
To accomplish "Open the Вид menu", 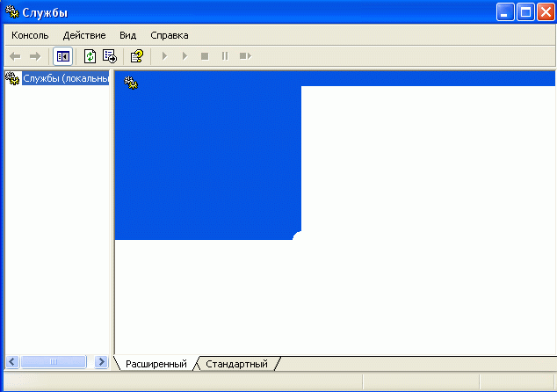I will pyautogui.click(x=128, y=35).
